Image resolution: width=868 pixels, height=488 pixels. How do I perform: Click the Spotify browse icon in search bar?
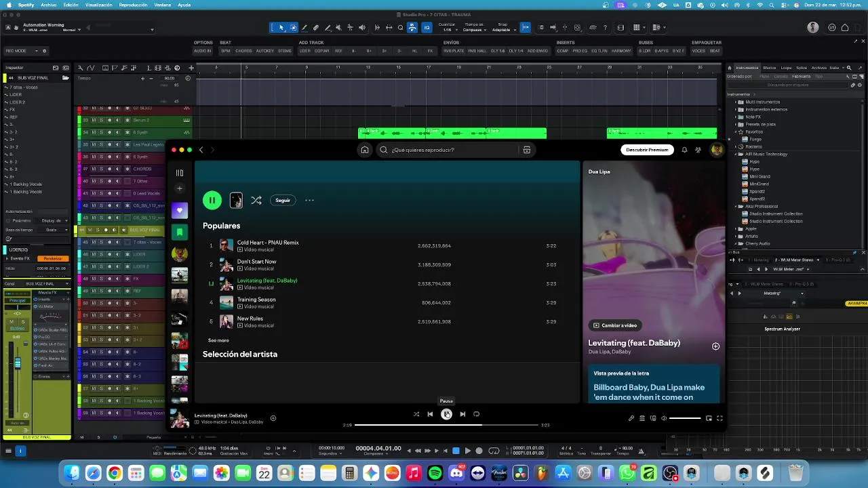pos(526,150)
